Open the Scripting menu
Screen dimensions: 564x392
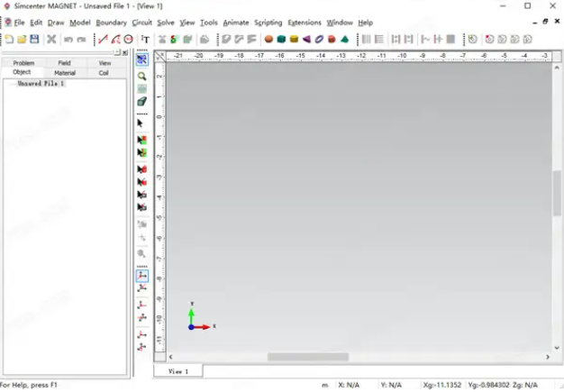268,22
